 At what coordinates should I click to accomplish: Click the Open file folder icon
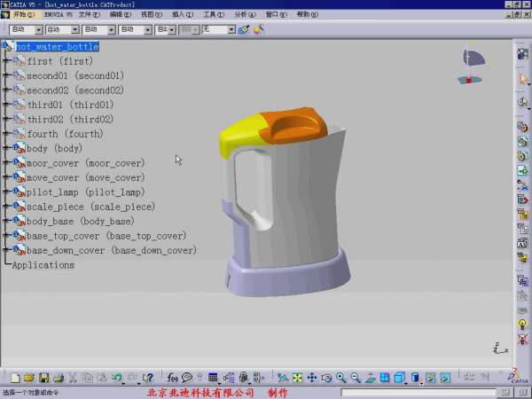pos(29,378)
